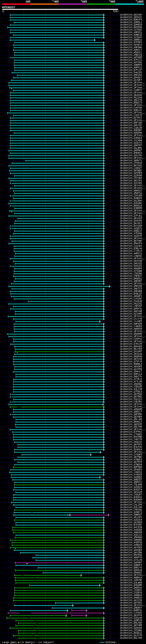Select the label UniRef100_A7TL99
Screen dimensions: 146x644
(131, 382)
